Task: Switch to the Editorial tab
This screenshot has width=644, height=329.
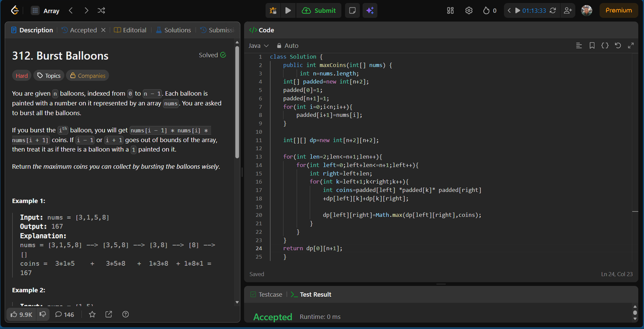Action: pyautogui.click(x=130, y=30)
